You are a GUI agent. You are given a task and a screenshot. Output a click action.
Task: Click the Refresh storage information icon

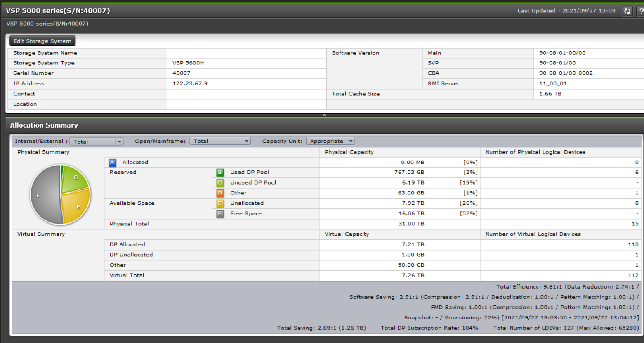[627, 11]
